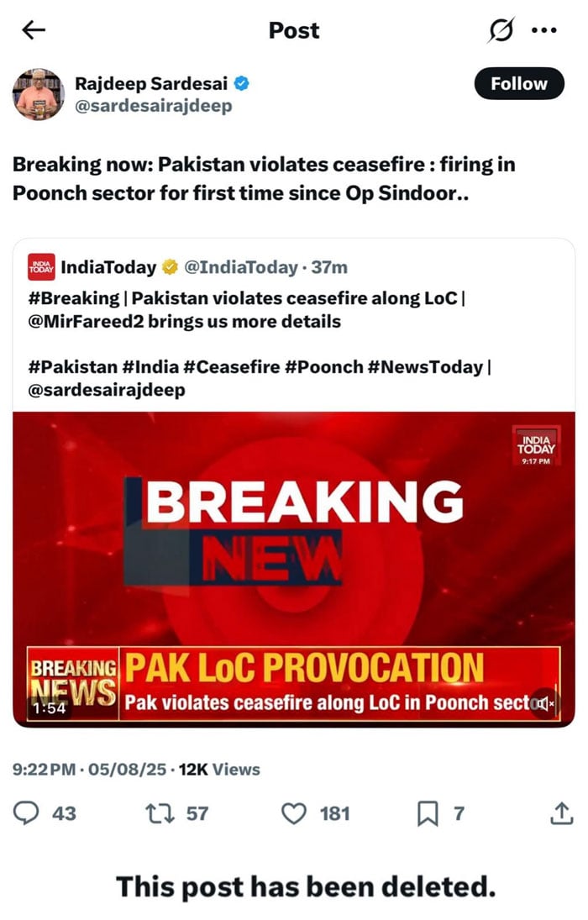
Task: Play the Pak LoC Provocation video thumbnail
Action: coord(294,555)
